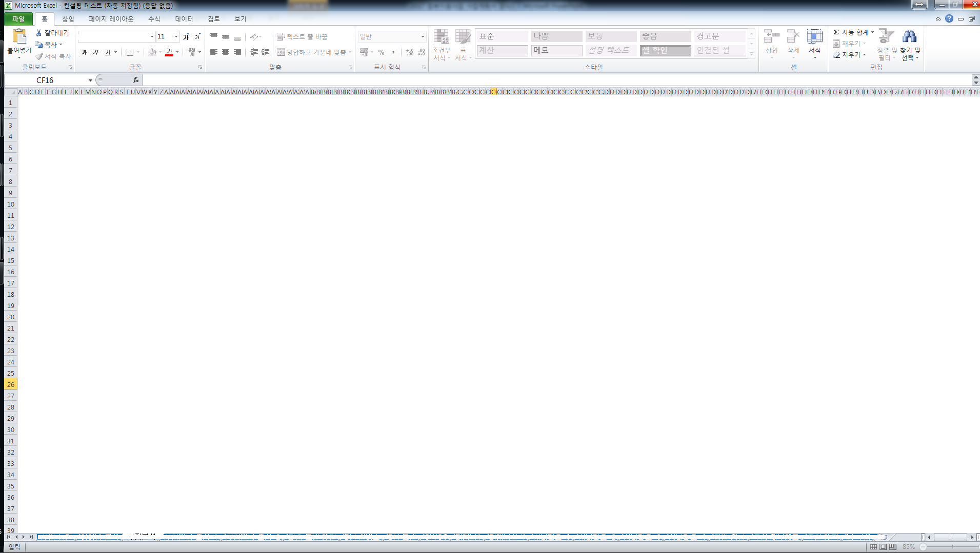Open Find and Select (찾기 및 선택)
This screenshot has width=980, height=553.
[910, 45]
